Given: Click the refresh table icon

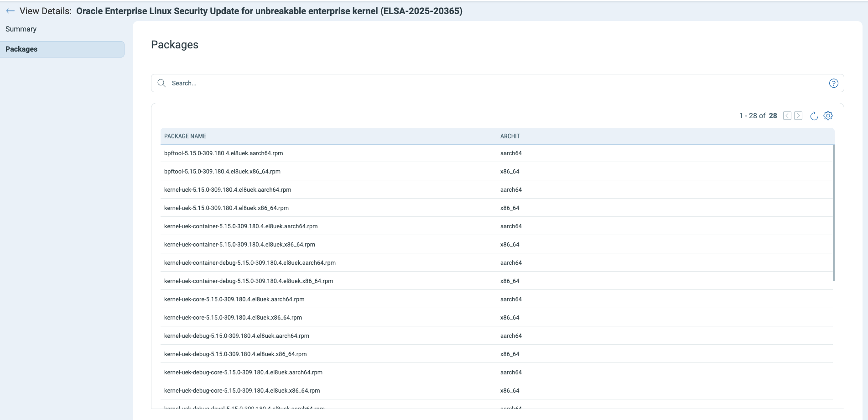Looking at the screenshot, I should 814,116.
